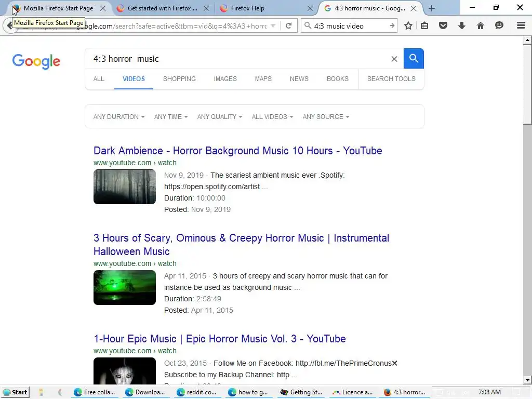Viewport: 532px width, 399px height.
Task: Save page to Pocket icon
Action: click(x=443, y=25)
